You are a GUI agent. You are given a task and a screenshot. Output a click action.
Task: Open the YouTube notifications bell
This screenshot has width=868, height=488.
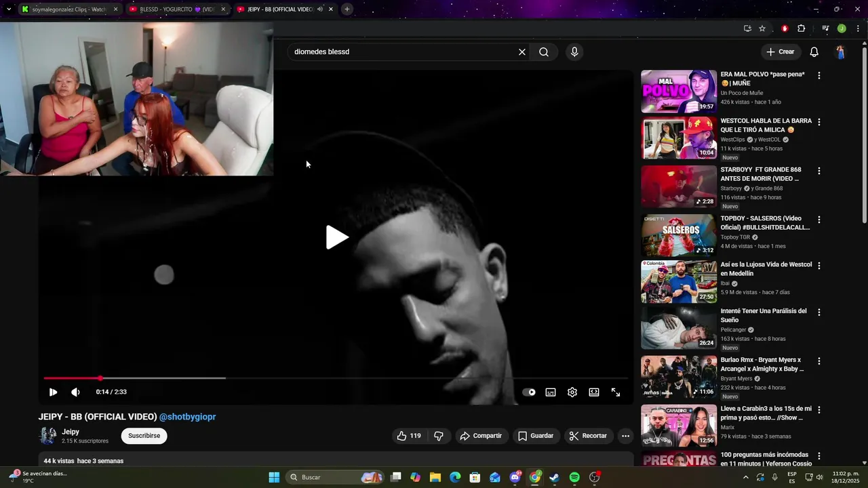click(x=814, y=52)
